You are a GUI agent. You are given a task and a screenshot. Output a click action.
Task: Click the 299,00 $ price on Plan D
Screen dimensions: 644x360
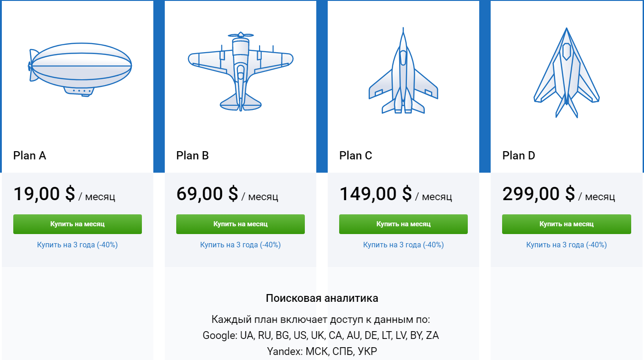(540, 193)
